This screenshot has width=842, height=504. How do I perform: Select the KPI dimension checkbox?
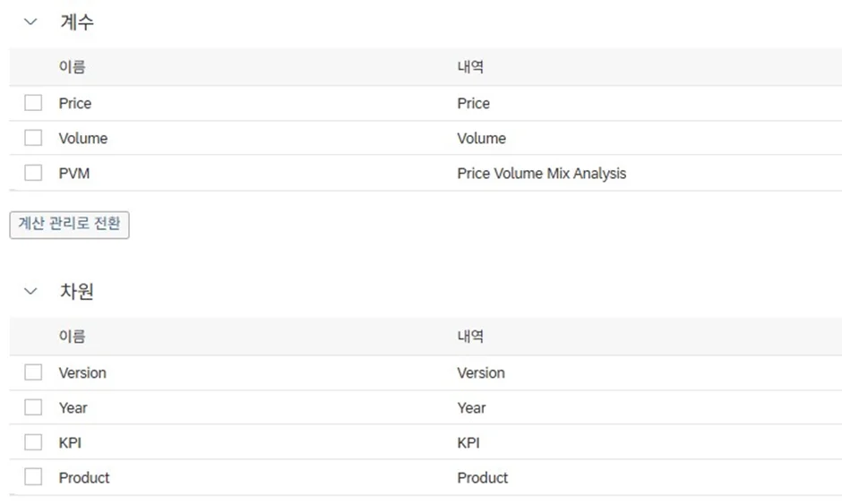pos(33,442)
